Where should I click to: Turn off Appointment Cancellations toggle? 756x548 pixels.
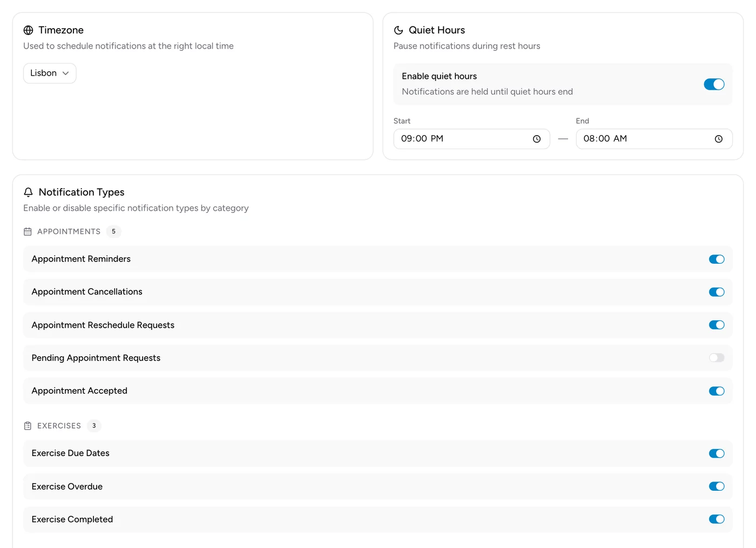pos(717,292)
